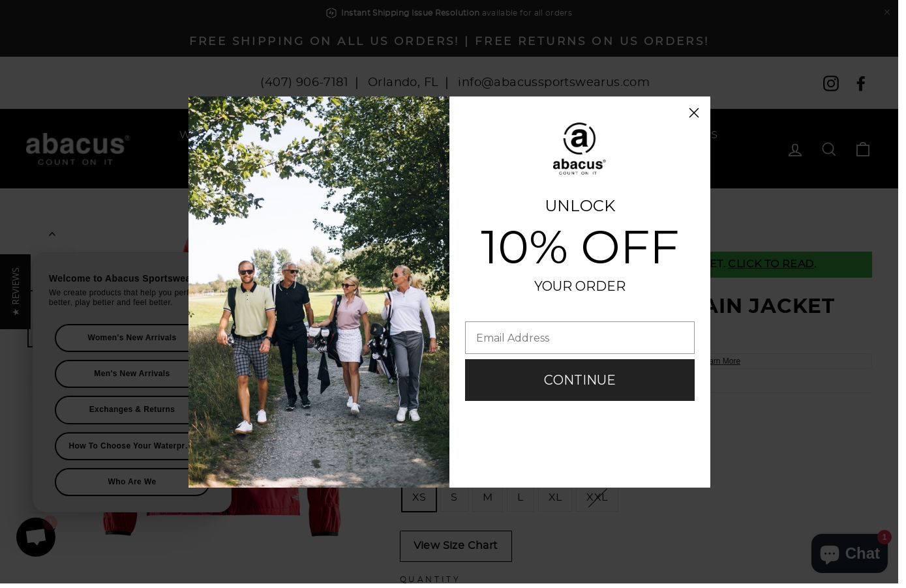This screenshot has height=588, width=906.
Task: Collapse the welcome chat panel chevron
Action: tap(52, 234)
